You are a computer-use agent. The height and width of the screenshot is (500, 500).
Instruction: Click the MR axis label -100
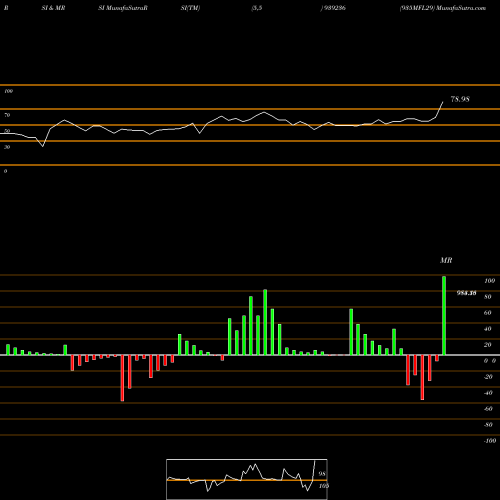(490, 441)
